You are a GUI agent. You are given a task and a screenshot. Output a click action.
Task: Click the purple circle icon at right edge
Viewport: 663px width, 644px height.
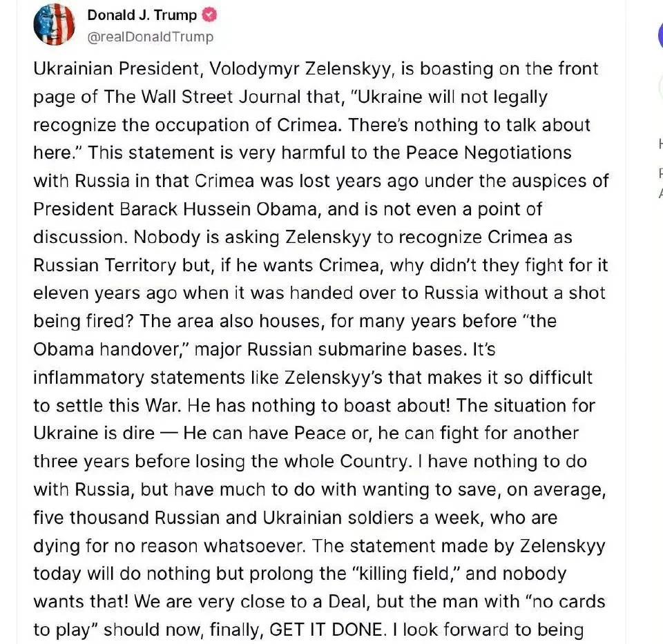click(x=660, y=36)
